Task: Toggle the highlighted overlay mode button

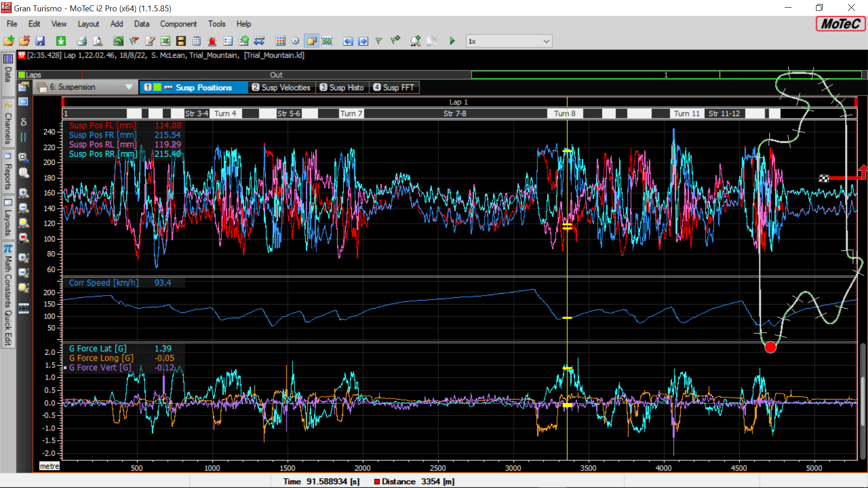Action: point(311,41)
